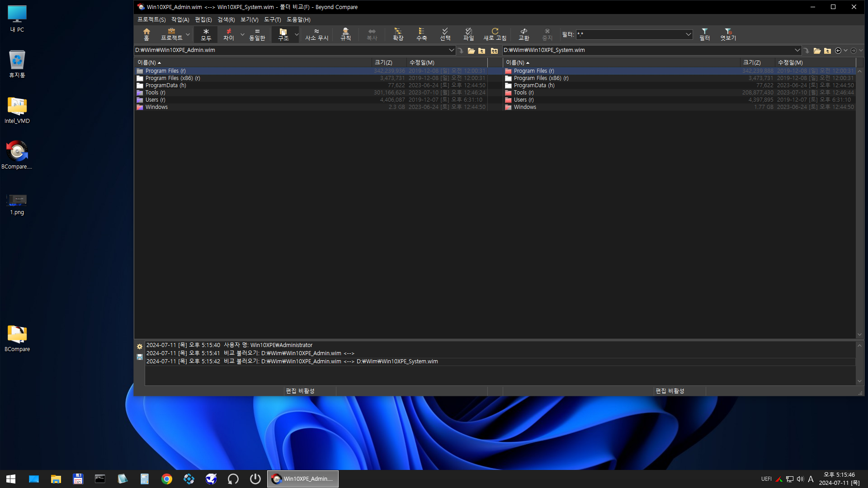Sort right pane by 크기(Z) column

point(757,63)
